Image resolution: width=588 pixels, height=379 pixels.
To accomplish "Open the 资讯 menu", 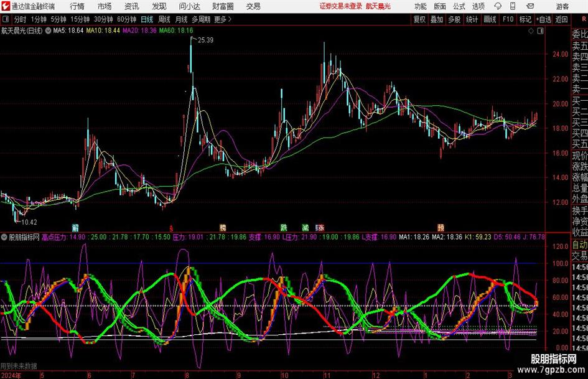I will 132,6.
